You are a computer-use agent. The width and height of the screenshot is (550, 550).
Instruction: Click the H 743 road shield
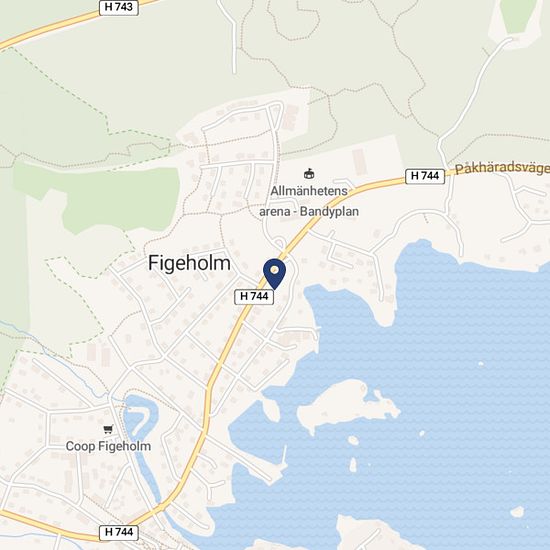[119, 7]
